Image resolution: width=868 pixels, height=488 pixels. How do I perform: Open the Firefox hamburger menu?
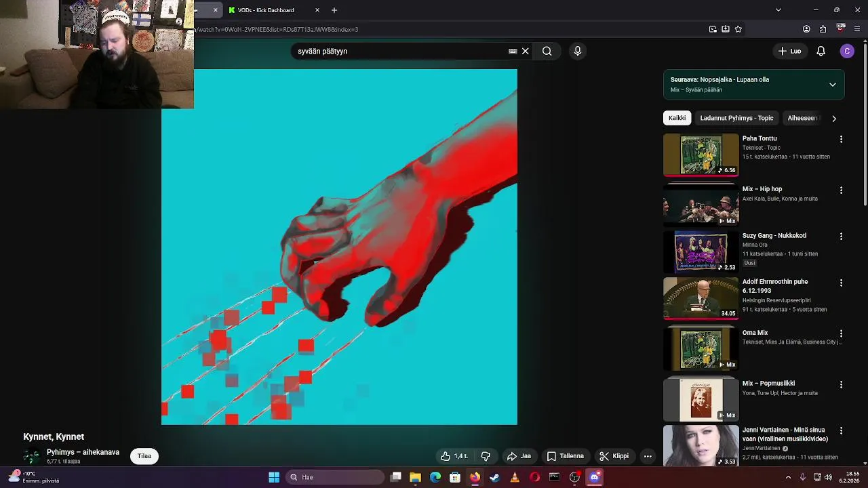857,29
